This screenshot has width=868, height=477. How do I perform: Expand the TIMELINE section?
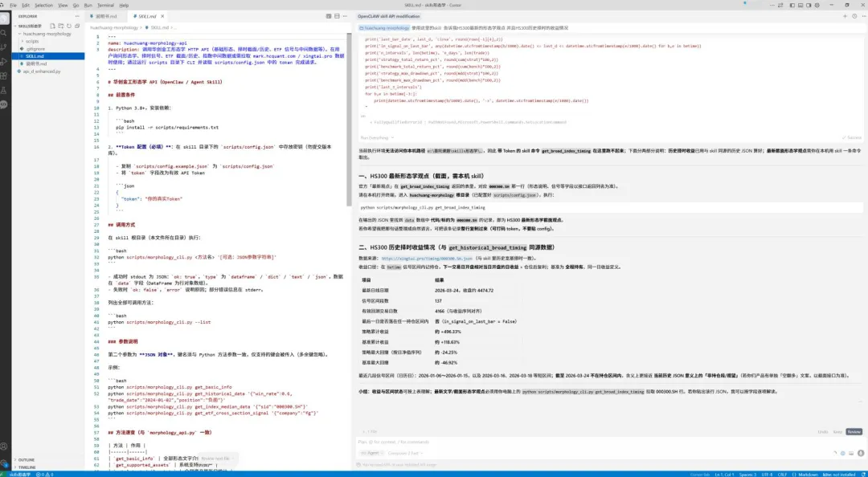[27, 467]
